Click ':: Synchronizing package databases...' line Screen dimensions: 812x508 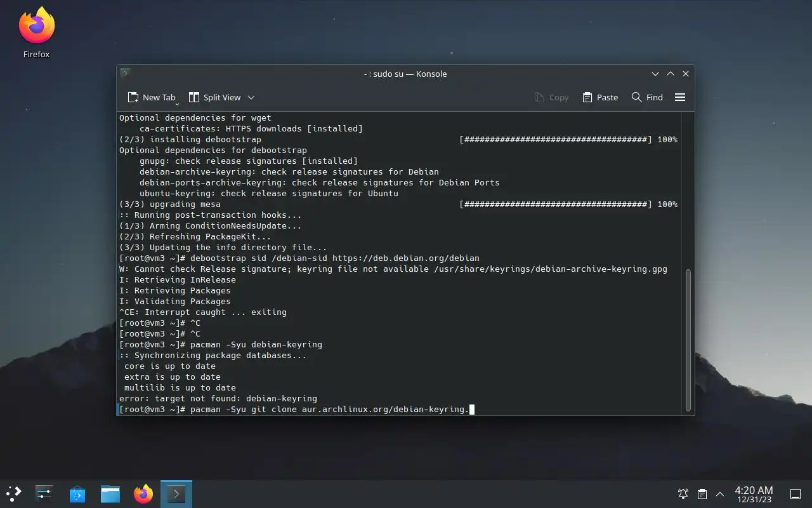(x=213, y=355)
